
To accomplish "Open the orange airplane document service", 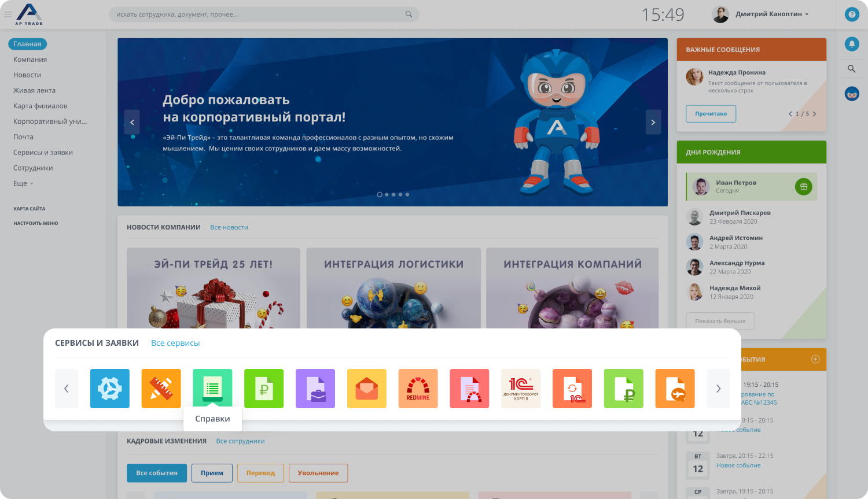I will pos(675,389).
